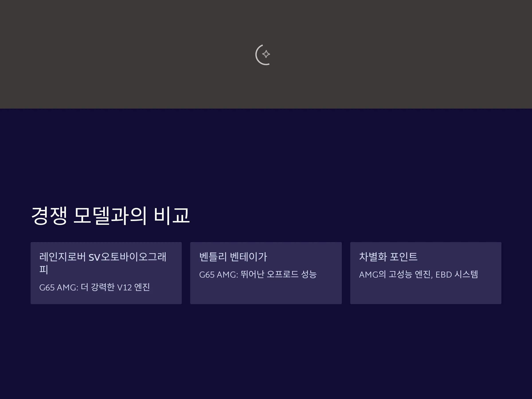532x399 pixels.
Task: Click the card title 레인지로버 SV오토바이오그래피
Action: (x=103, y=263)
